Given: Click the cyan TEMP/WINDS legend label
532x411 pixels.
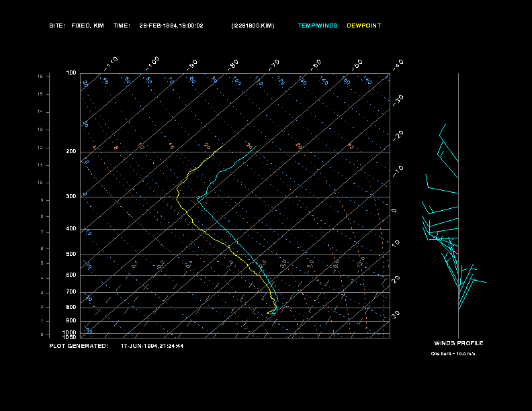Looking at the screenshot, I should 318,26.
